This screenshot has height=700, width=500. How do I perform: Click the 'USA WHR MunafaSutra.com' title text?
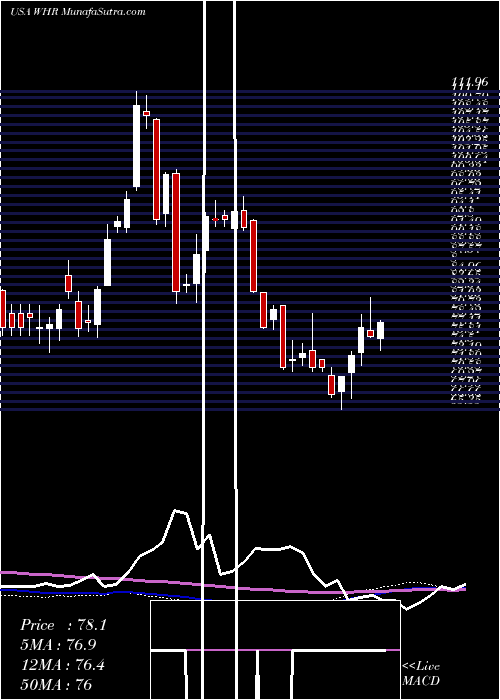pyautogui.click(x=78, y=12)
